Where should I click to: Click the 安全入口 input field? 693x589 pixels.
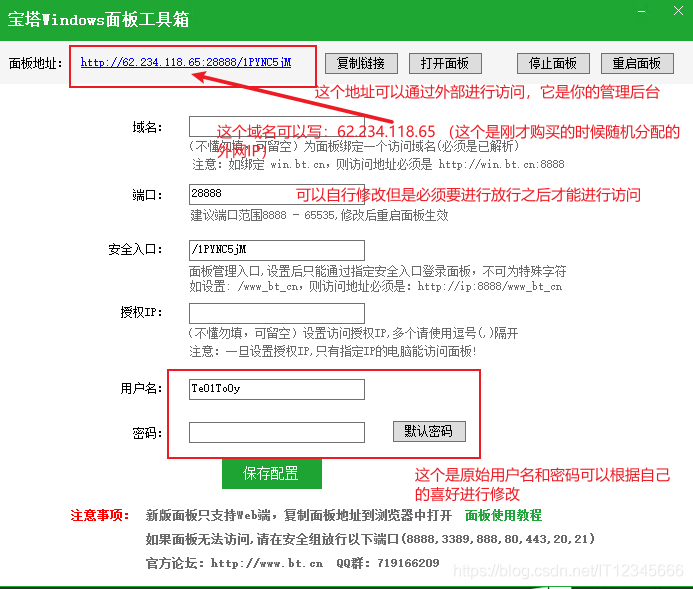click(x=277, y=250)
